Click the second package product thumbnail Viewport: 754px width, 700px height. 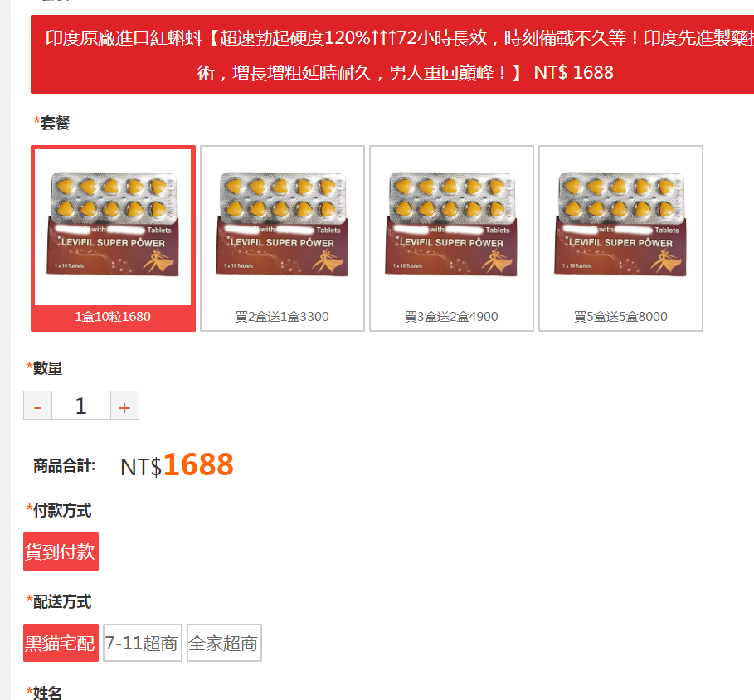282,224
